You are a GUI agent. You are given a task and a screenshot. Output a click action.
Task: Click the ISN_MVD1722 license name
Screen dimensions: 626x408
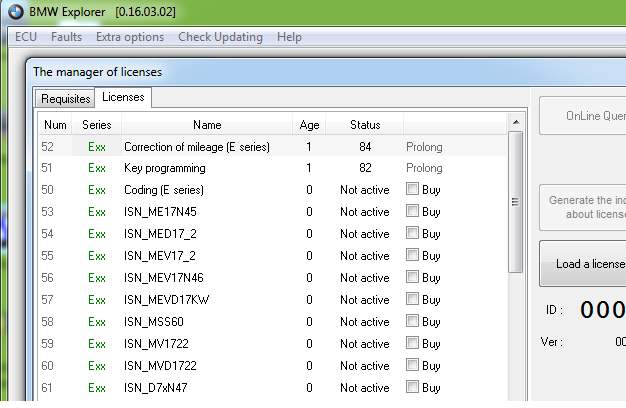pos(160,365)
